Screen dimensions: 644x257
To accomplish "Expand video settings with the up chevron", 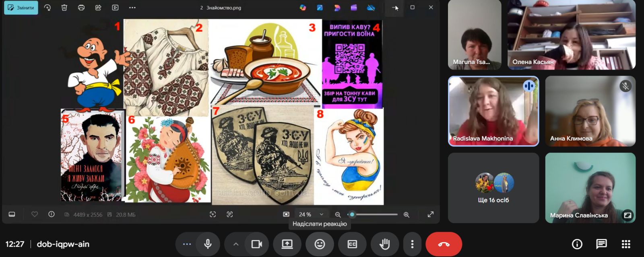I will 236,244.
